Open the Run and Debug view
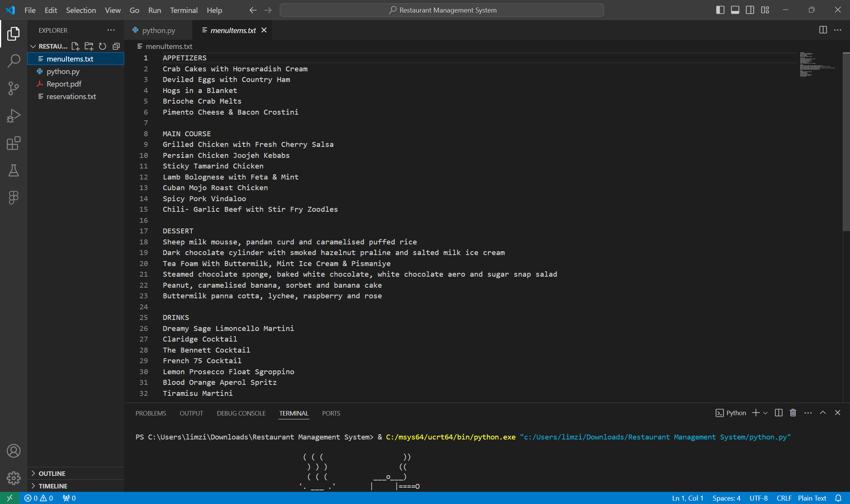Screen dimensions: 850x504 tap(14, 116)
